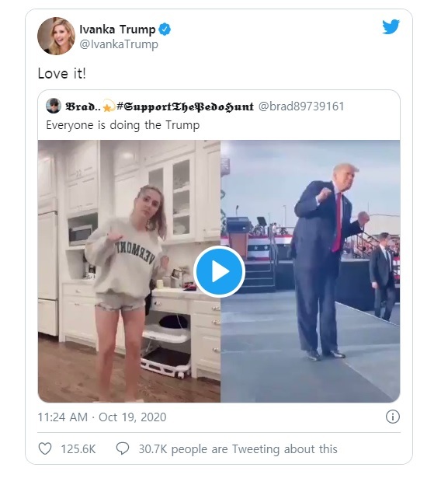Viewport: 448px width, 478px height.
Task: Open the #SupportThePedoHunt display name
Action: coord(185,106)
